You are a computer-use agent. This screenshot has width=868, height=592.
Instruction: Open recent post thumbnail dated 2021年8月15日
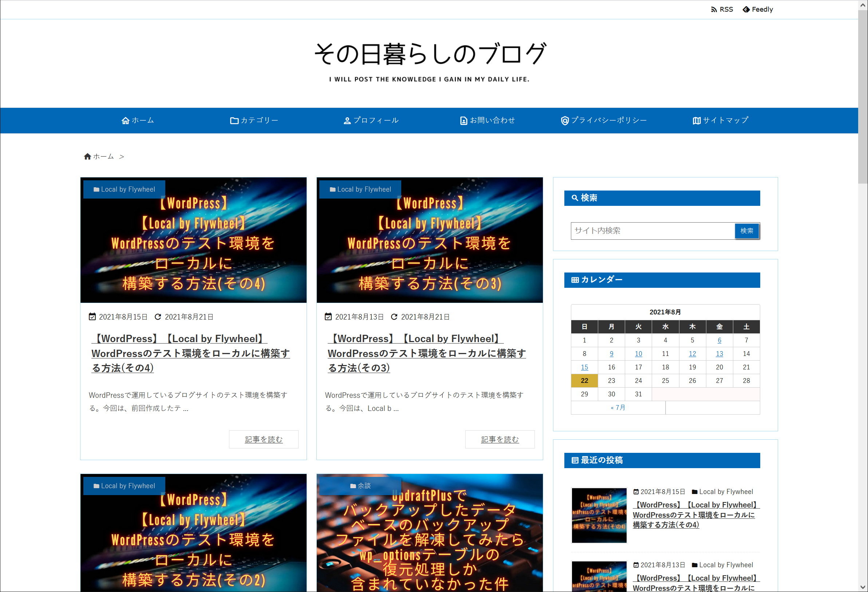pos(599,515)
